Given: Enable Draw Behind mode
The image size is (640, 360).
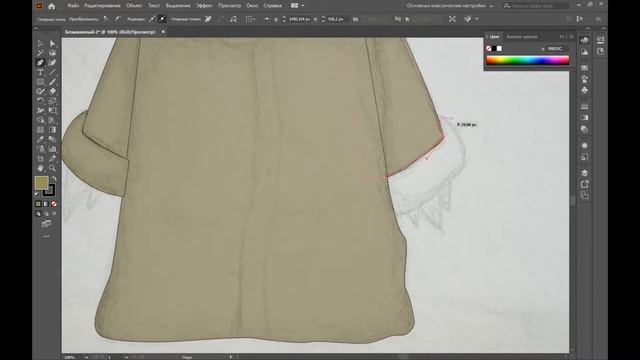Looking at the screenshot, I should (x=46, y=213).
